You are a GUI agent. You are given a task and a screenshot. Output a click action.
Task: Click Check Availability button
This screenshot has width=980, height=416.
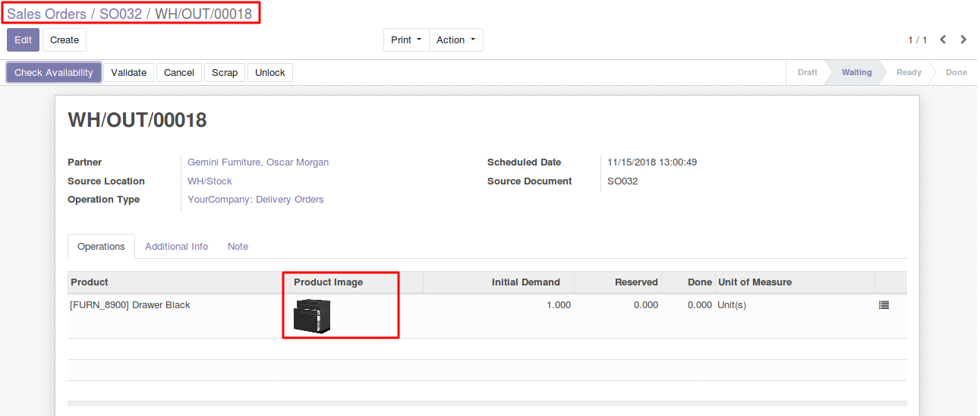point(54,73)
